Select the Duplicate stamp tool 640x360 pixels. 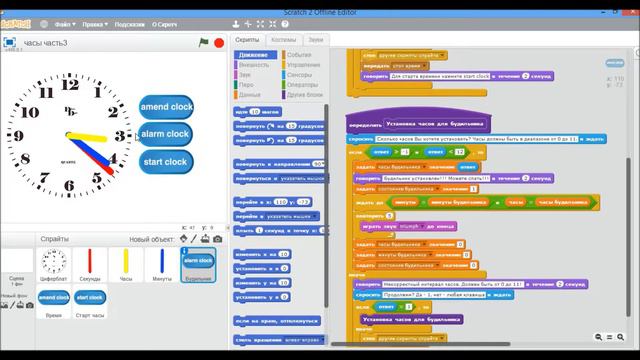click(236, 24)
